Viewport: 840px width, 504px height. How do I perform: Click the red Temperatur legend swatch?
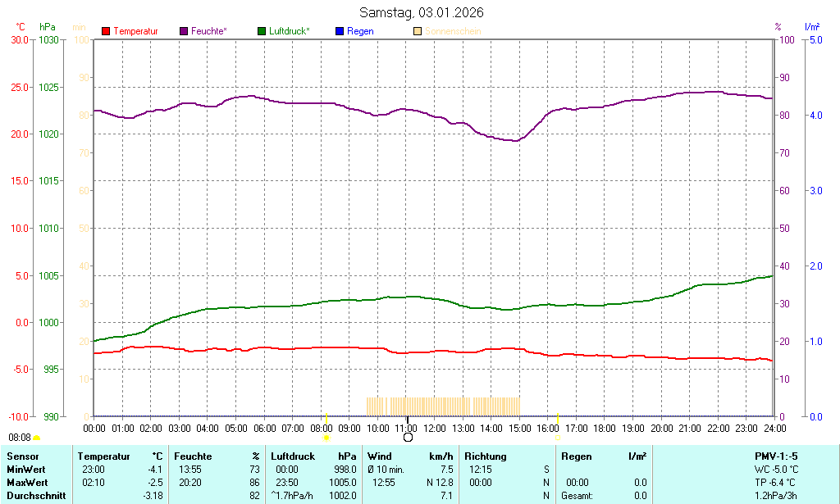(x=105, y=31)
